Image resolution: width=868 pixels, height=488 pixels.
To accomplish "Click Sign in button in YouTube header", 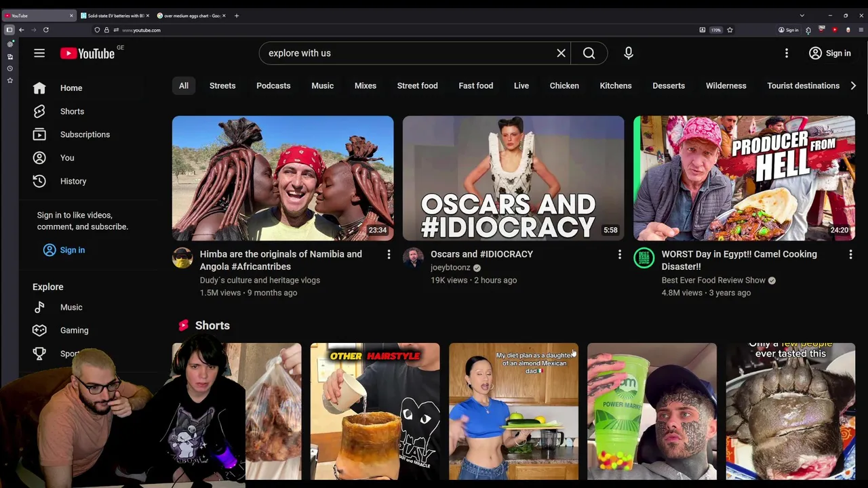I will click(x=830, y=53).
